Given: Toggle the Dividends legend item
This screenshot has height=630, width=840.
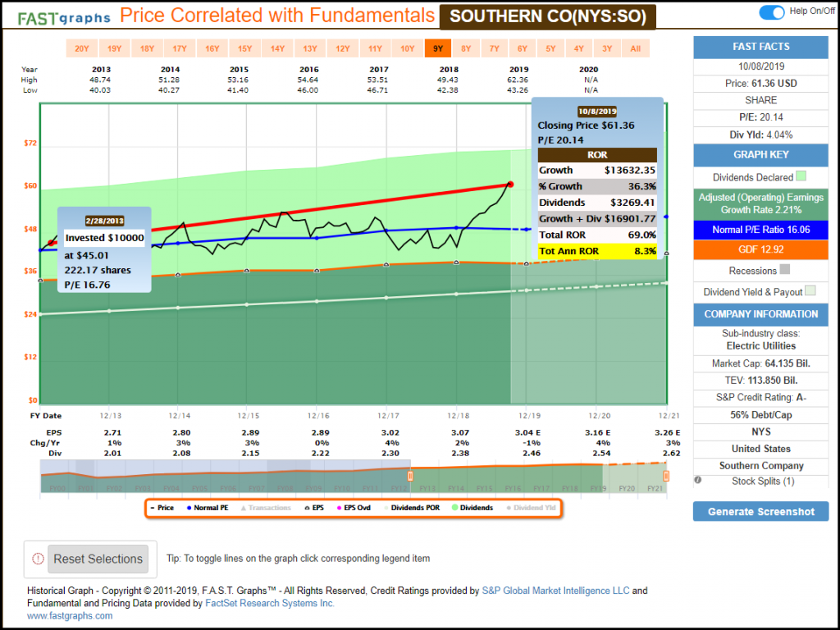Looking at the screenshot, I should click(x=472, y=508).
